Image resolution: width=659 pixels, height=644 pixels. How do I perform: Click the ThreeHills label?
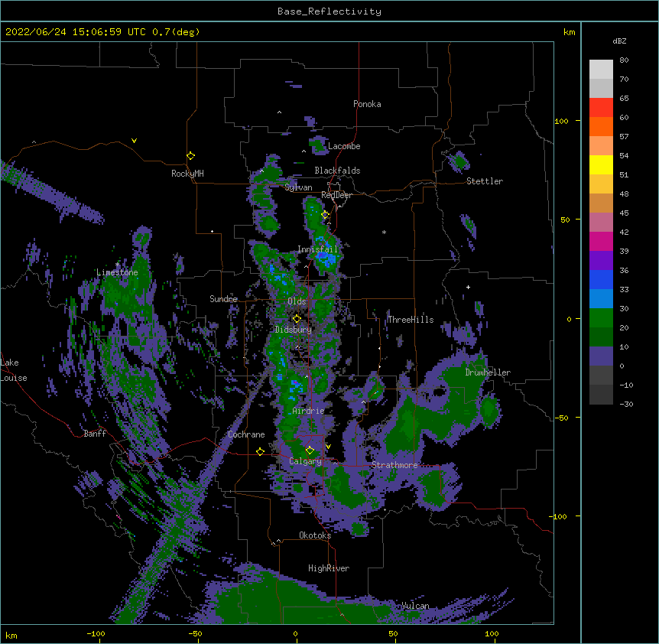(411, 320)
